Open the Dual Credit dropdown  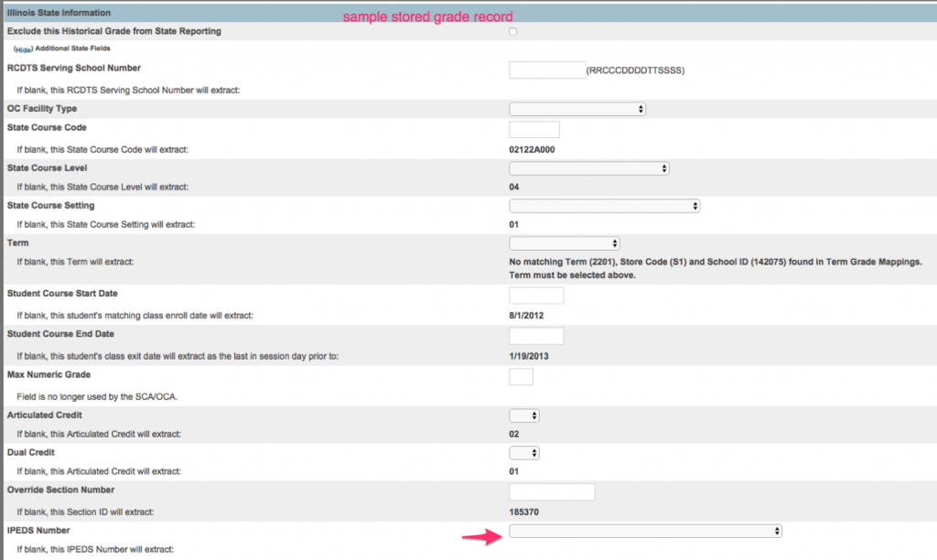(x=524, y=453)
